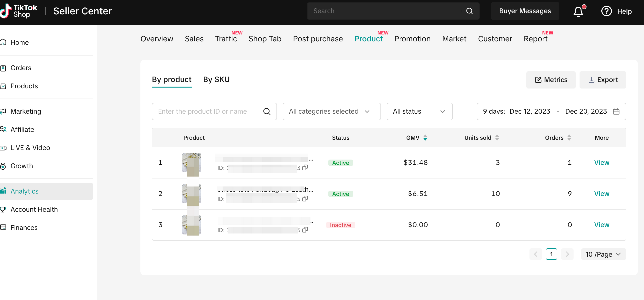Viewport: 644px width, 300px height.
Task: Sort the table by GMV
Action: point(425,138)
